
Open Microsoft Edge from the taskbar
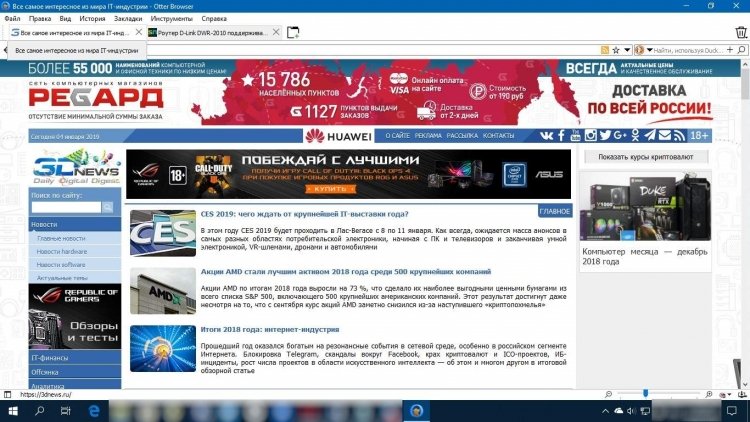(x=94, y=411)
